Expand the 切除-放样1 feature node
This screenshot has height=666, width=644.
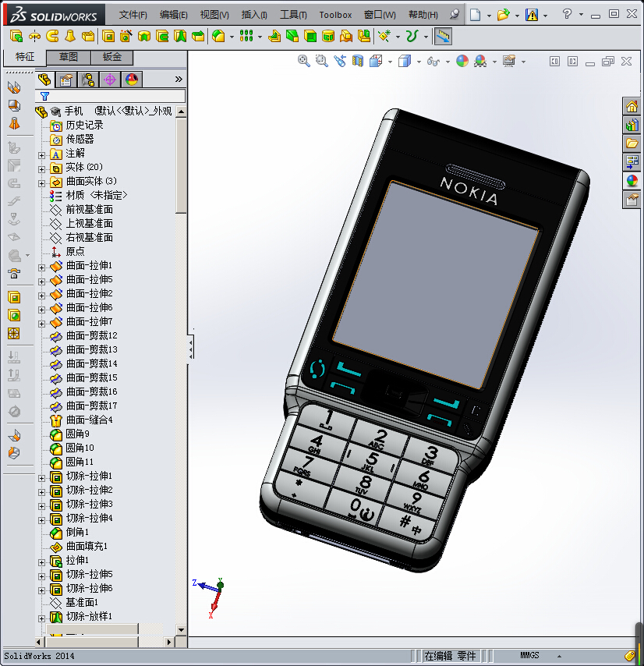pos(41,618)
